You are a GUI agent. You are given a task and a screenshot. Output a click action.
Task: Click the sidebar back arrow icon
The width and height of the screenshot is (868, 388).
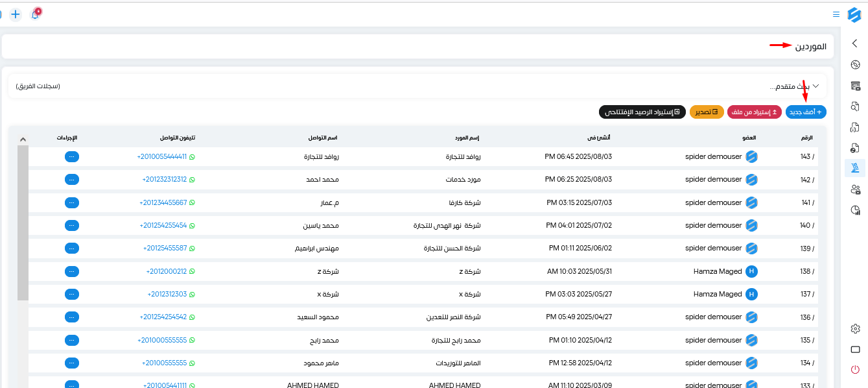[855, 43]
